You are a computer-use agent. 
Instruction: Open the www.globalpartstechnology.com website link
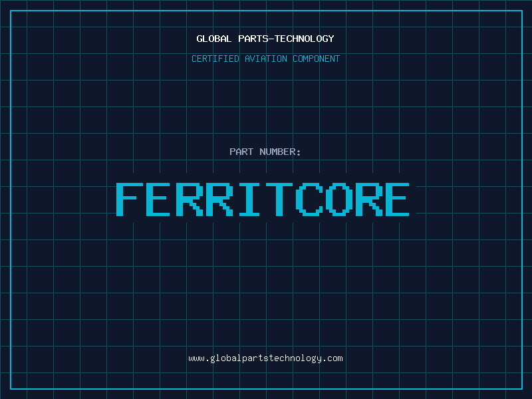coord(265,358)
